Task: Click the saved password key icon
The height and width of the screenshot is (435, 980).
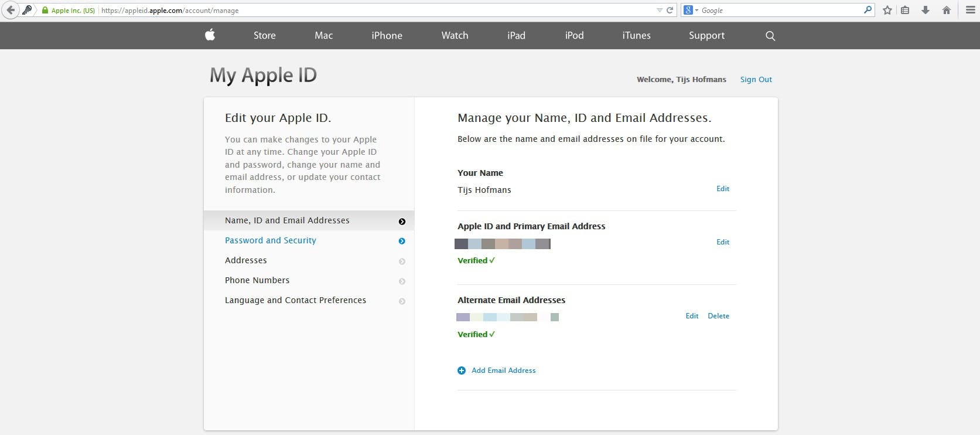Action: point(27,10)
